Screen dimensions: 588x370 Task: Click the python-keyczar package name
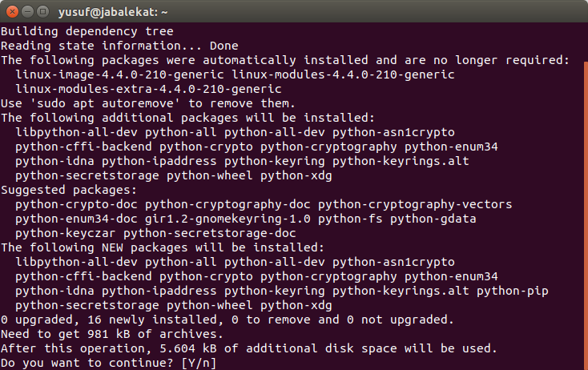(x=66, y=233)
